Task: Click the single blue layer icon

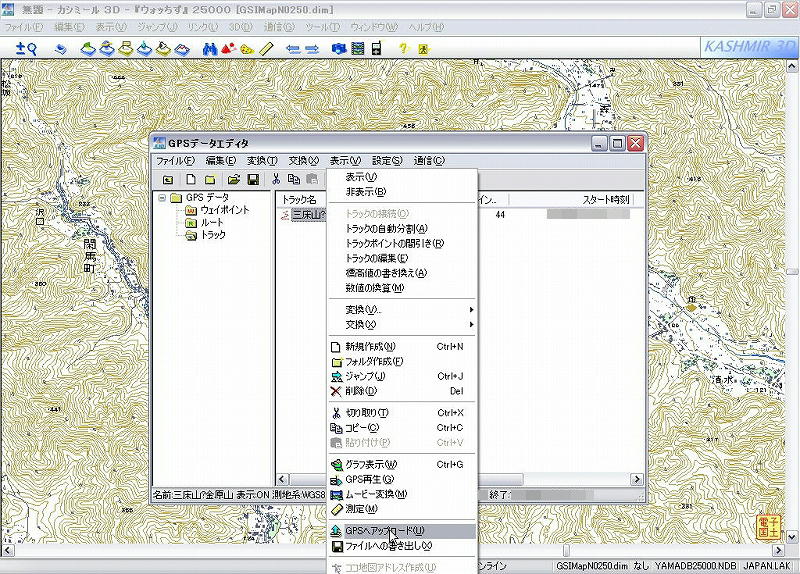Action: (x=61, y=49)
